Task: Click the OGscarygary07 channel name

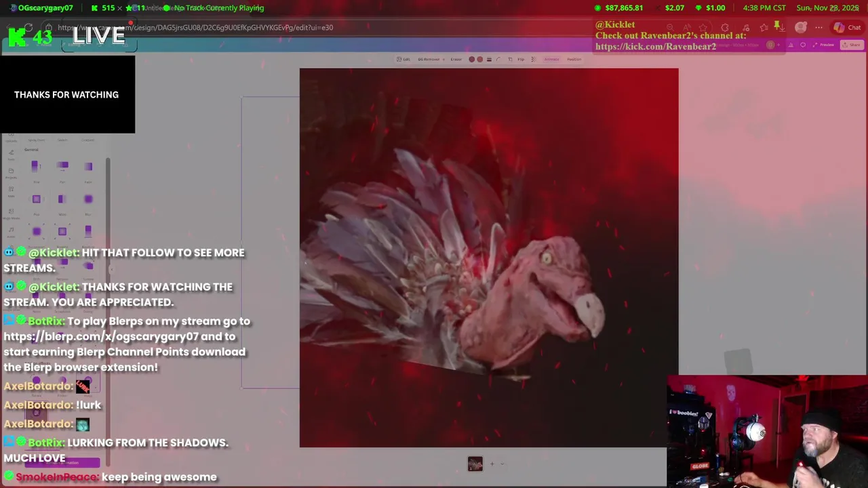Action: pos(45,7)
